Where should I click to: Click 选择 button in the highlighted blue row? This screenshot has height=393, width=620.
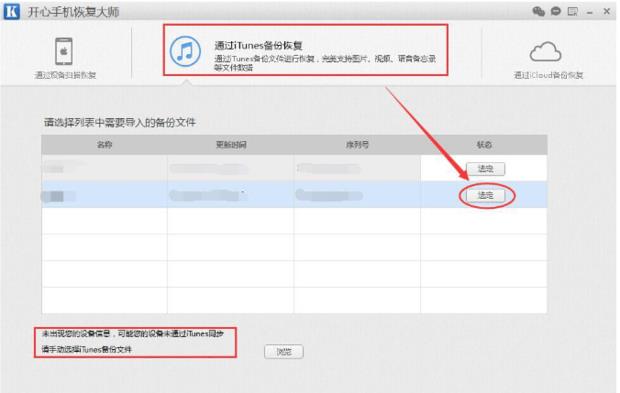[x=486, y=195]
